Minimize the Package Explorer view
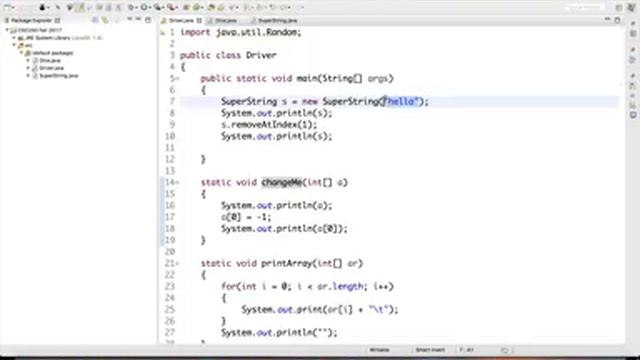 pos(138,20)
